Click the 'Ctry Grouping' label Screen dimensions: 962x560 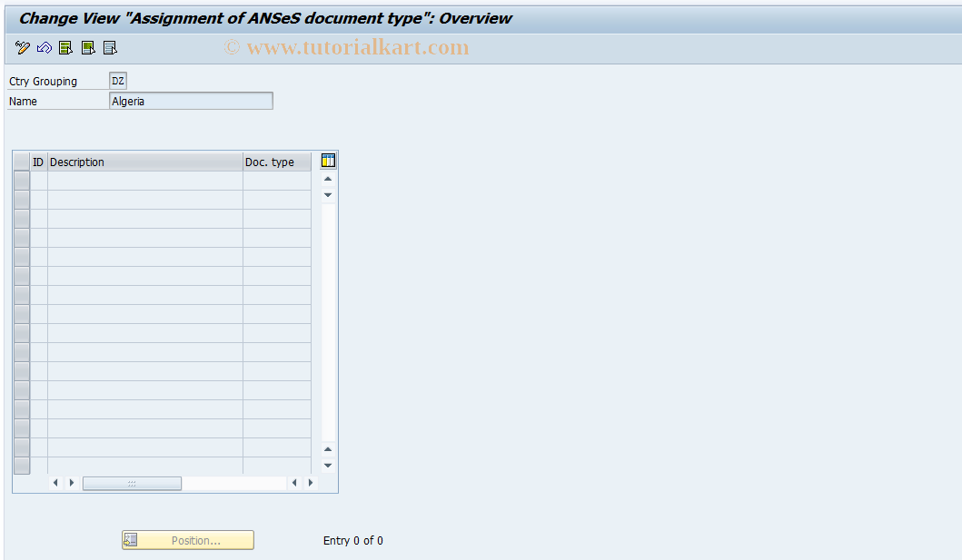coord(43,82)
